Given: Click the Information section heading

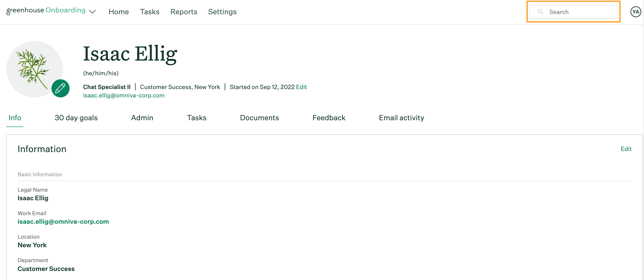Looking at the screenshot, I should point(42,149).
